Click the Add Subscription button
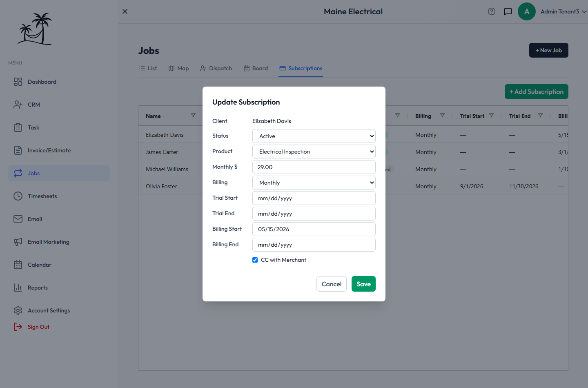 [537, 91]
